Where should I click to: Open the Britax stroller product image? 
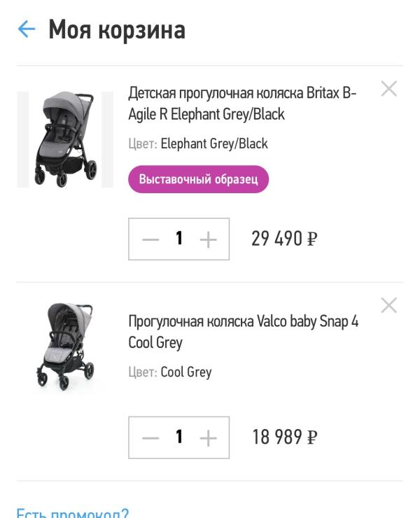(x=65, y=139)
